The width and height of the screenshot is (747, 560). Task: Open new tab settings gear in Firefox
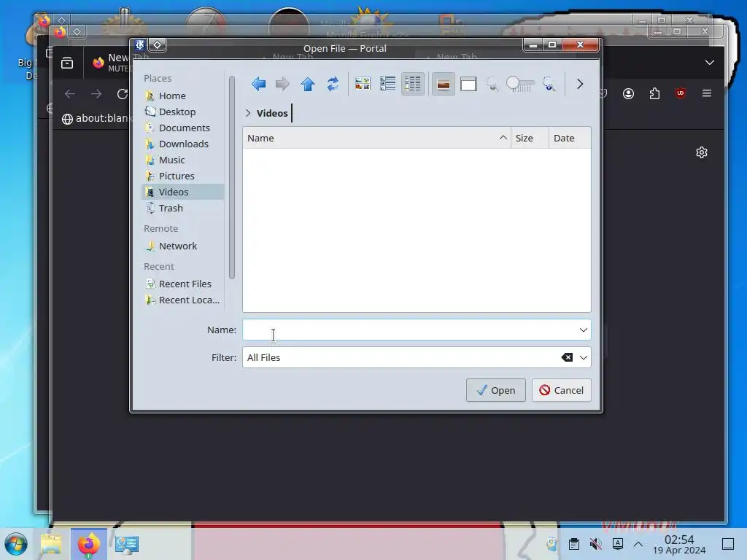click(701, 152)
